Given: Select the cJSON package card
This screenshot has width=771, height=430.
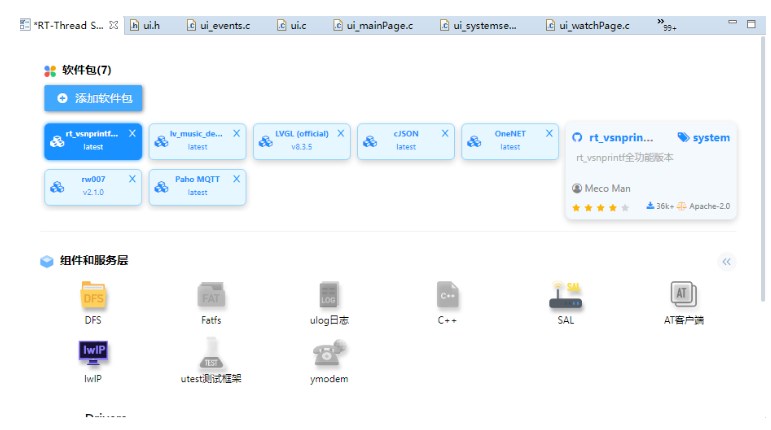Looking at the screenshot, I should (406, 142).
